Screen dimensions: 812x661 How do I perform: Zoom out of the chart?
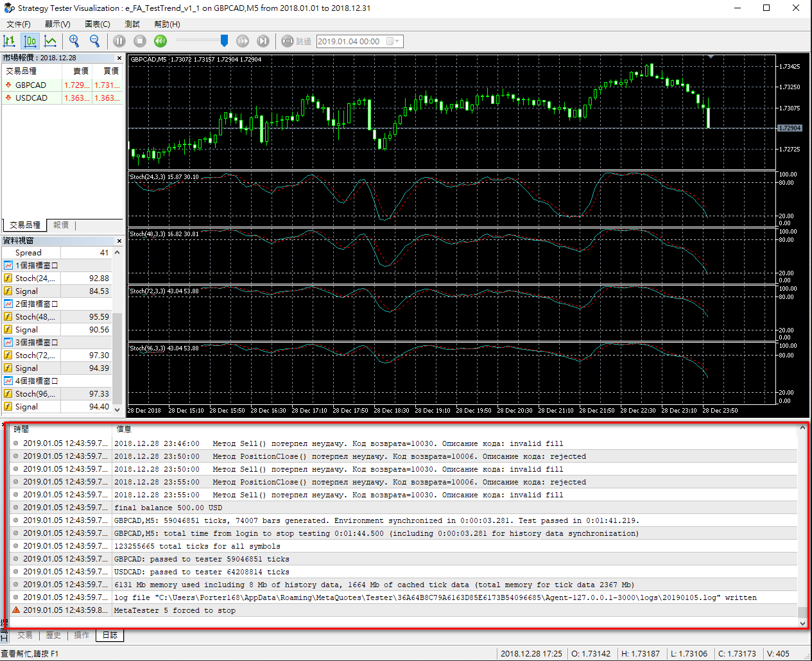(x=95, y=41)
